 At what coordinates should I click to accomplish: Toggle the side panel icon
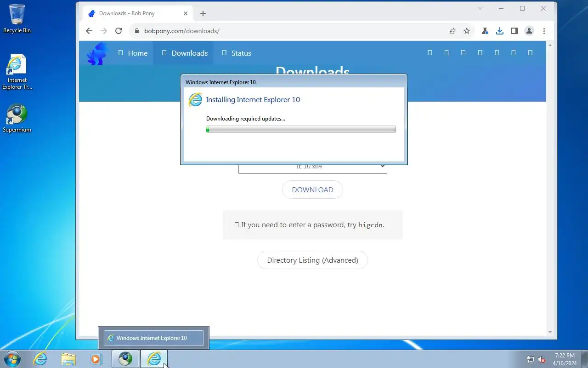514,31
